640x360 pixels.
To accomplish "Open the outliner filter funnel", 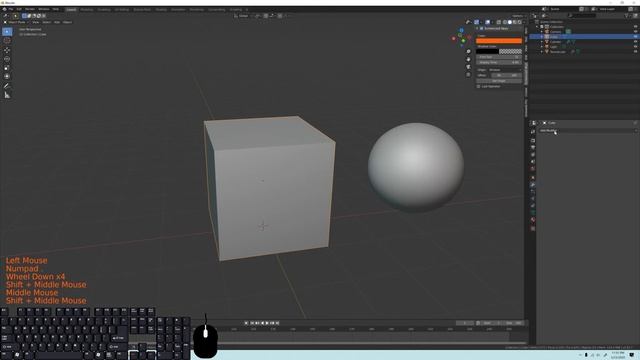I will tap(627, 16).
